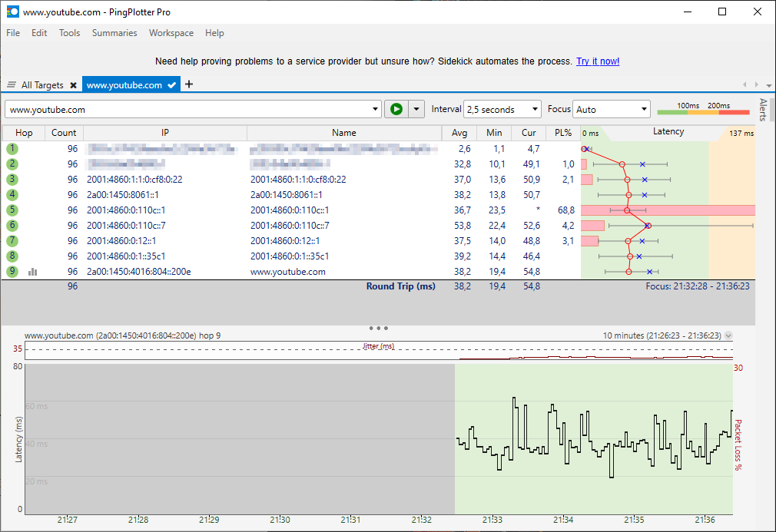Screen dimensions: 776x532
Task: Click hop 1 green circle
Action: click(x=12, y=148)
